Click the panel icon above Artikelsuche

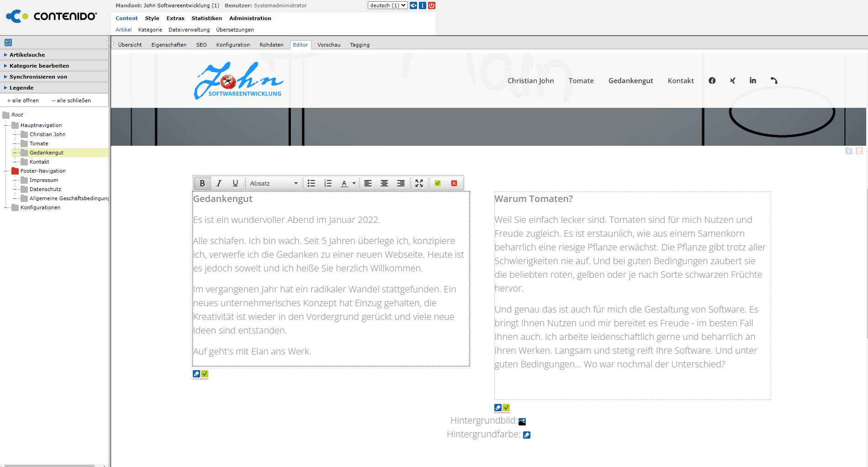pyautogui.click(x=8, y=42)
